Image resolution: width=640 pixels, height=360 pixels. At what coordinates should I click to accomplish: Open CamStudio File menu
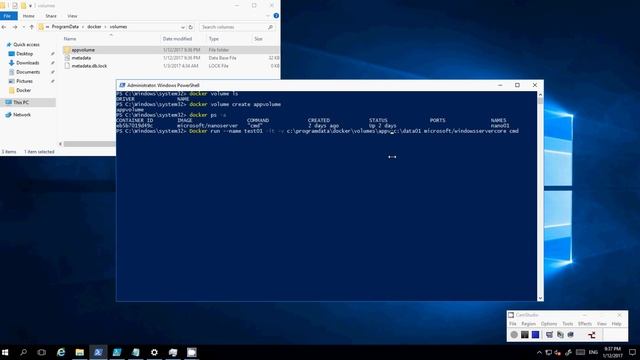point(513,324)
